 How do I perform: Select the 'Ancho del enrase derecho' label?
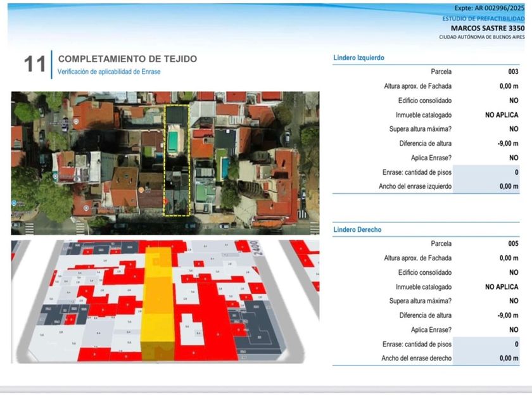point(416,358)
